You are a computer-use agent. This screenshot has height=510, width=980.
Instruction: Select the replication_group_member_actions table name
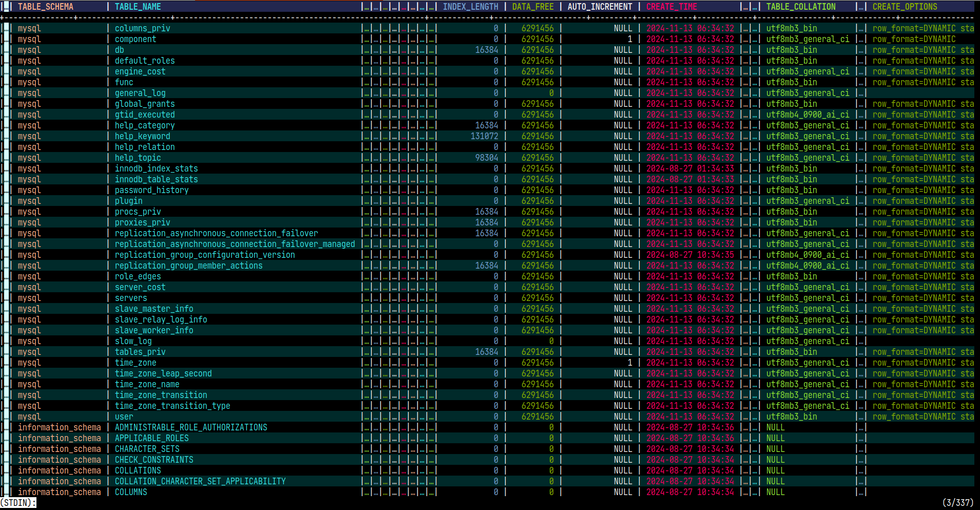click(189, 266)
